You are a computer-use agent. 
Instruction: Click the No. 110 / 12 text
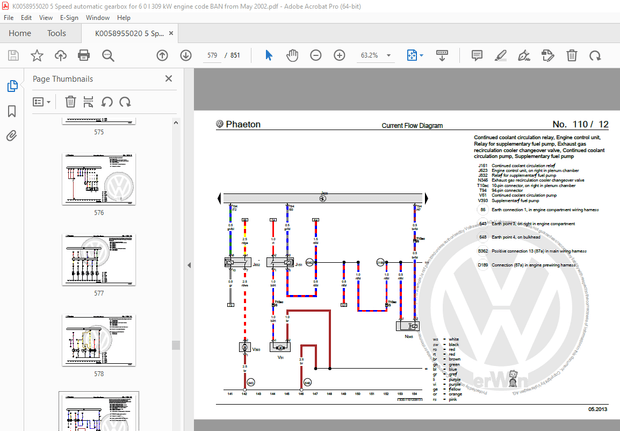coord(580,124)
